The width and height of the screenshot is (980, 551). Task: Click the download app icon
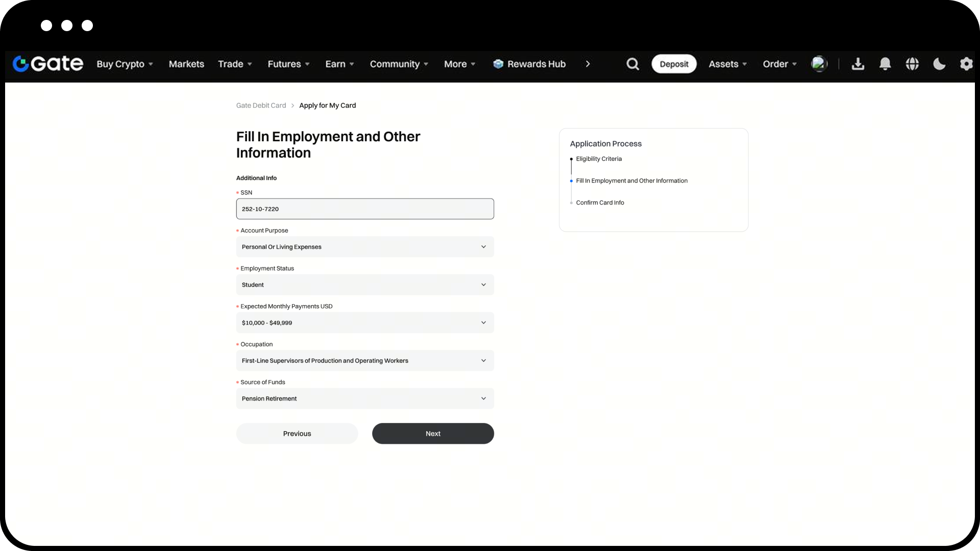[858, 64]
